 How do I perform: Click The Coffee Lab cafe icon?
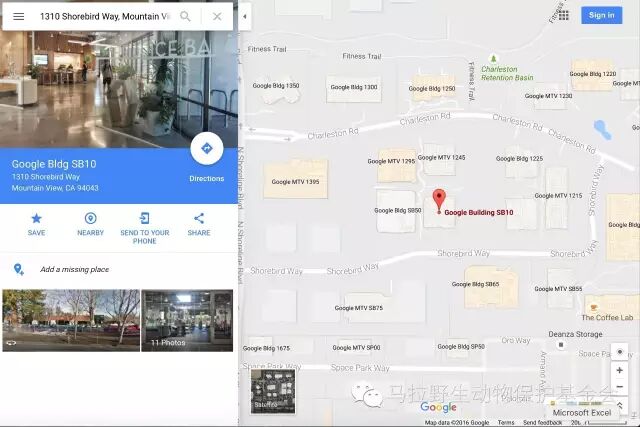pyautogui.click(x=594, y=307)
